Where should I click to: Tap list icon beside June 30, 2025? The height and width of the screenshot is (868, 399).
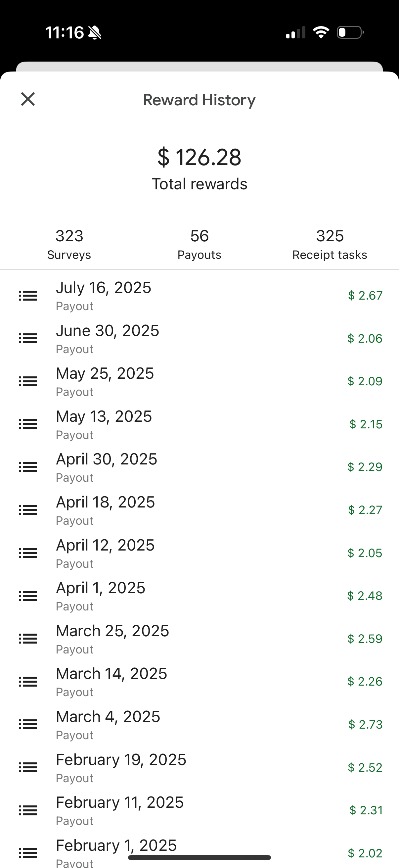[x=27, y=338]
